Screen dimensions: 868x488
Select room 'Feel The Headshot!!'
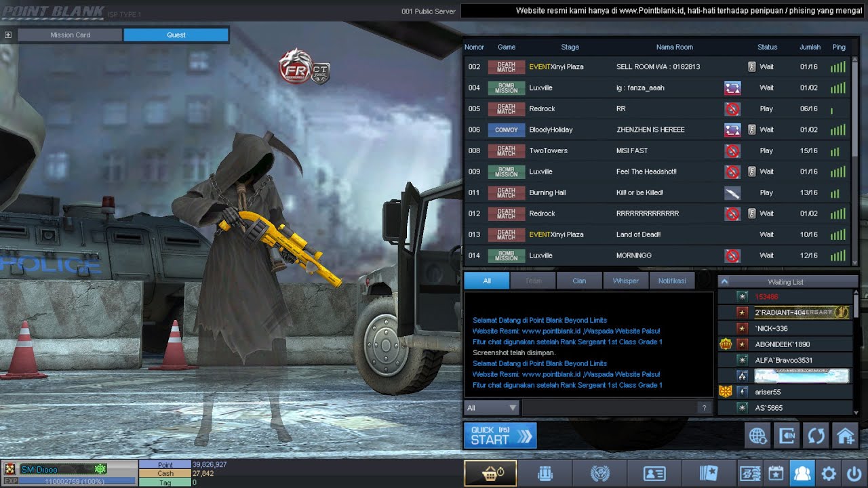click(656, 171)
